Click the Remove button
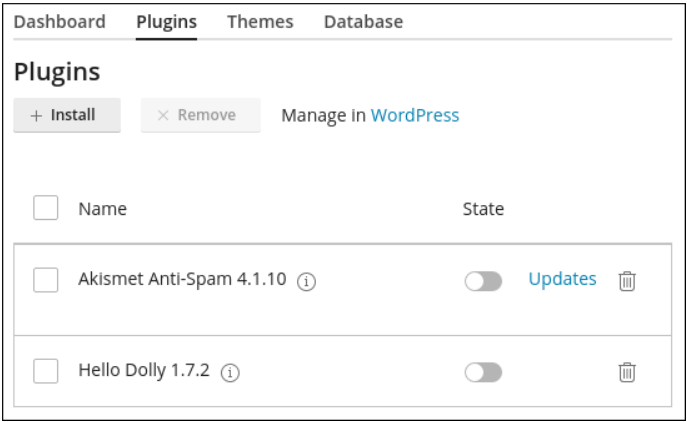 pos(200,115)
